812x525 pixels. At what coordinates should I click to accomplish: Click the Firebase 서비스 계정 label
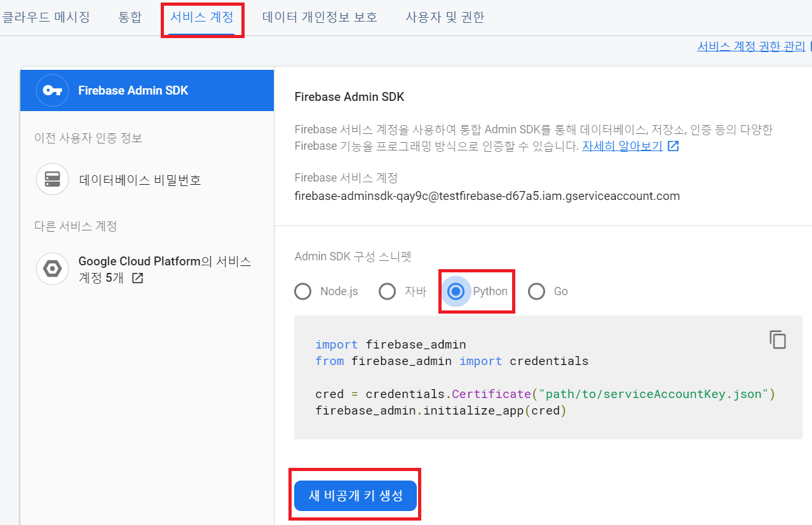tap(346, 178)
